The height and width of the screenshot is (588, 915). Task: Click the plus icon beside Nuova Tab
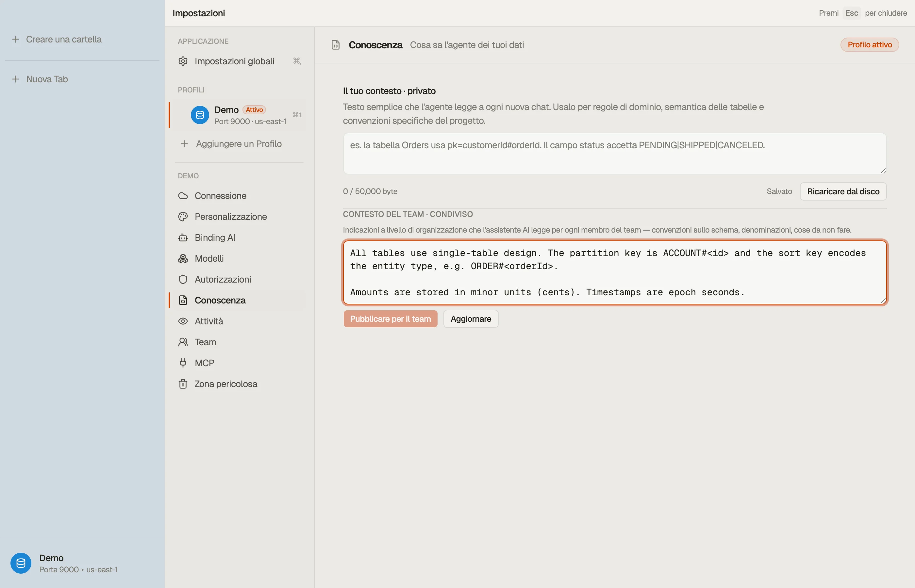coord(16,79)
